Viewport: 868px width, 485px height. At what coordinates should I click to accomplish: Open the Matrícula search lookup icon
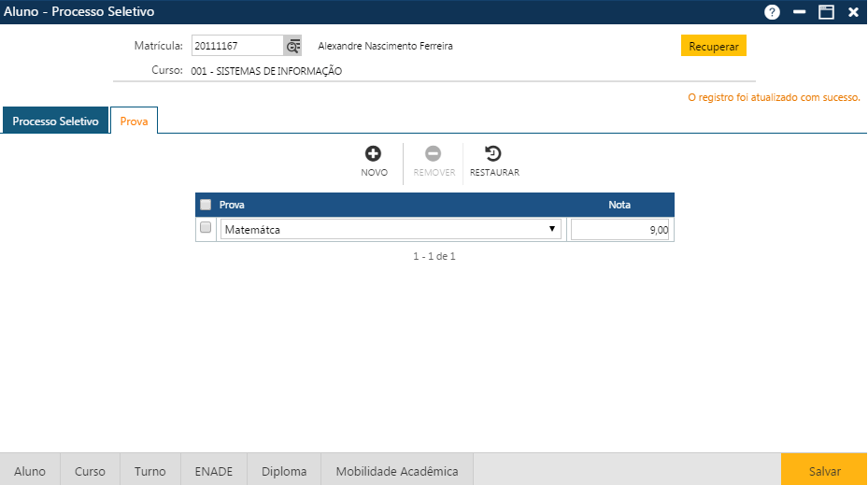pos(293,46)
